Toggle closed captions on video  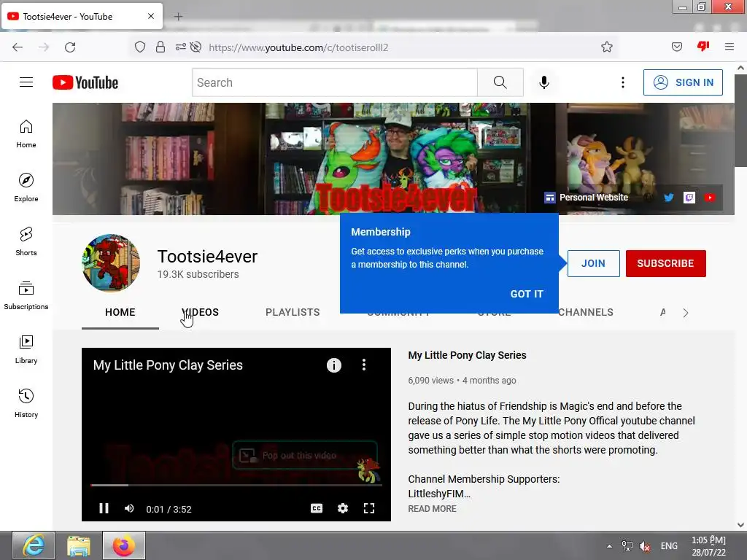(317, 508)
